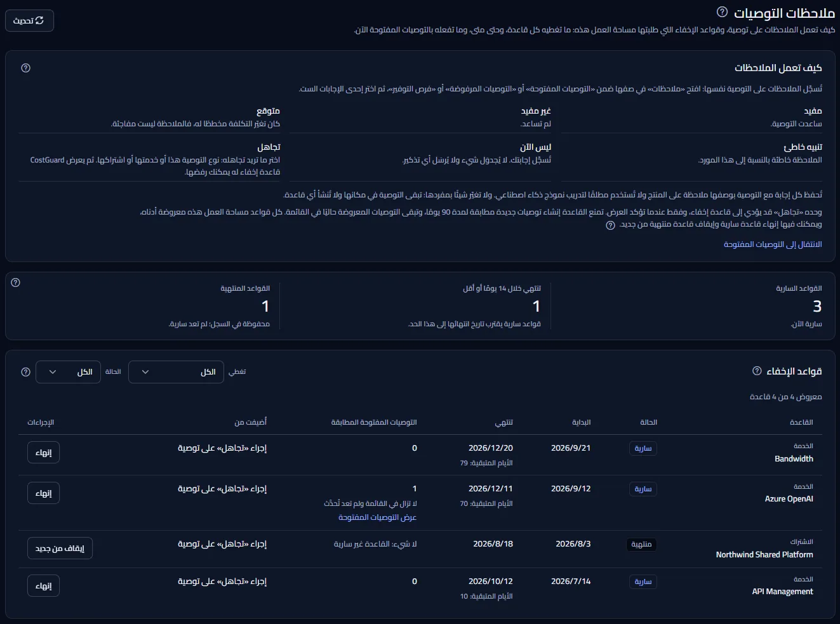Click the Bandwidth service name
The height and width of the screenshot is (624, 840).
coord(794,459)
